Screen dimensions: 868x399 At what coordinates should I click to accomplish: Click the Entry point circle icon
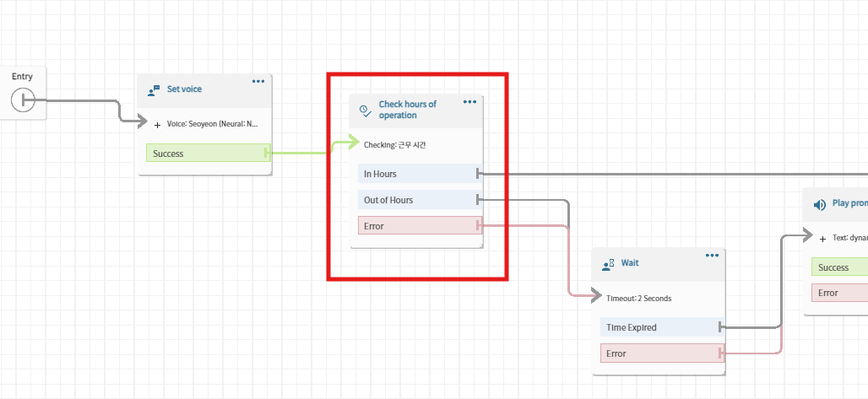22,101
